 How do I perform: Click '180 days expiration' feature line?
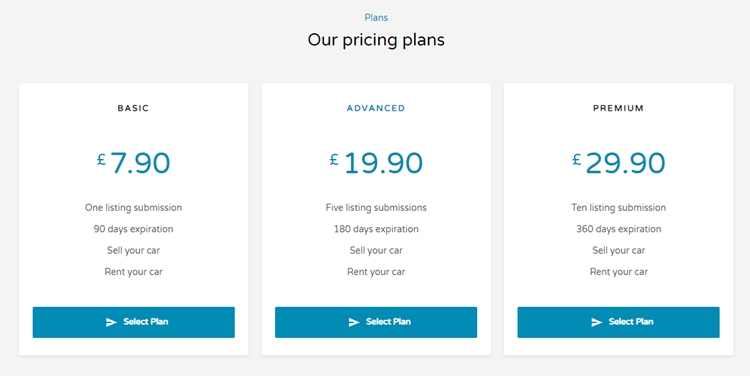pos(376,229)
